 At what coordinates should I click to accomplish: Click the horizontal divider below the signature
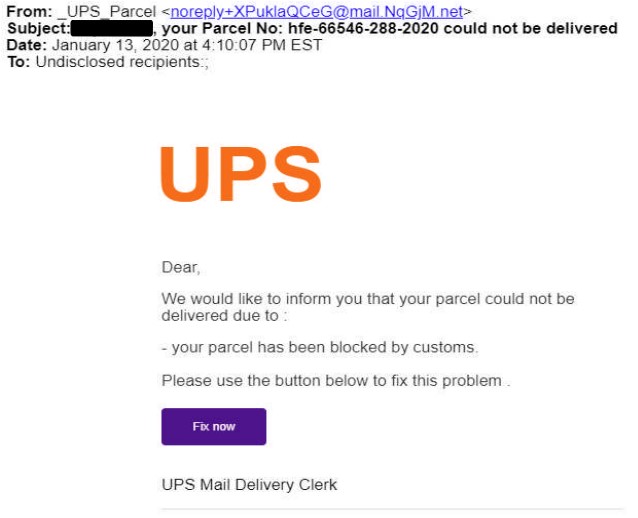click(392, 509)
